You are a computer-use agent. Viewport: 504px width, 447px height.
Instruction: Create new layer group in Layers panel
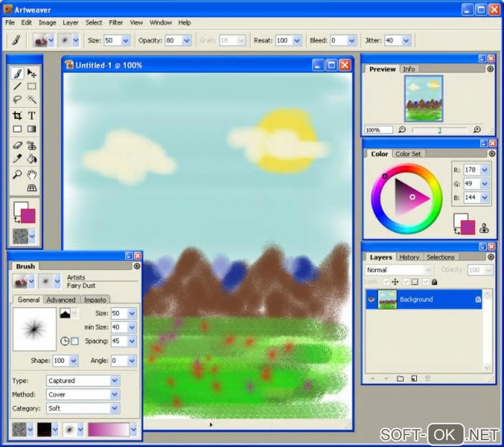pyautogui.click(x=400, y=378)
